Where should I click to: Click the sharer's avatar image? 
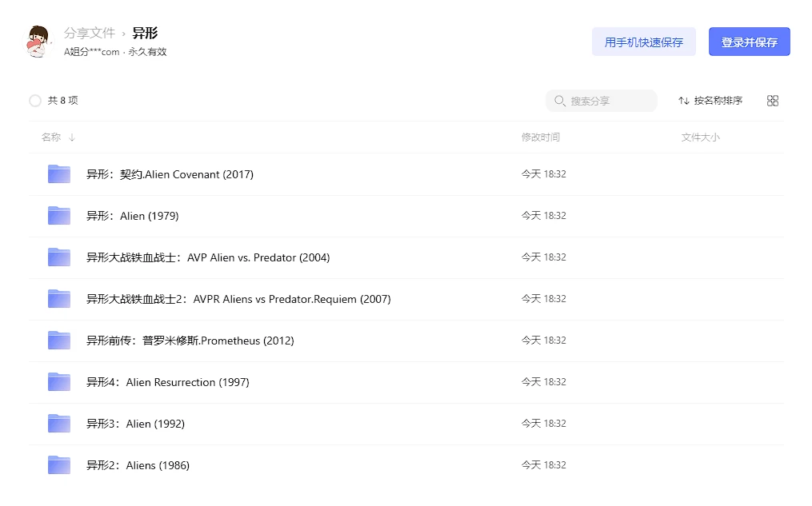pyautogui.click(x=38, y=42)
